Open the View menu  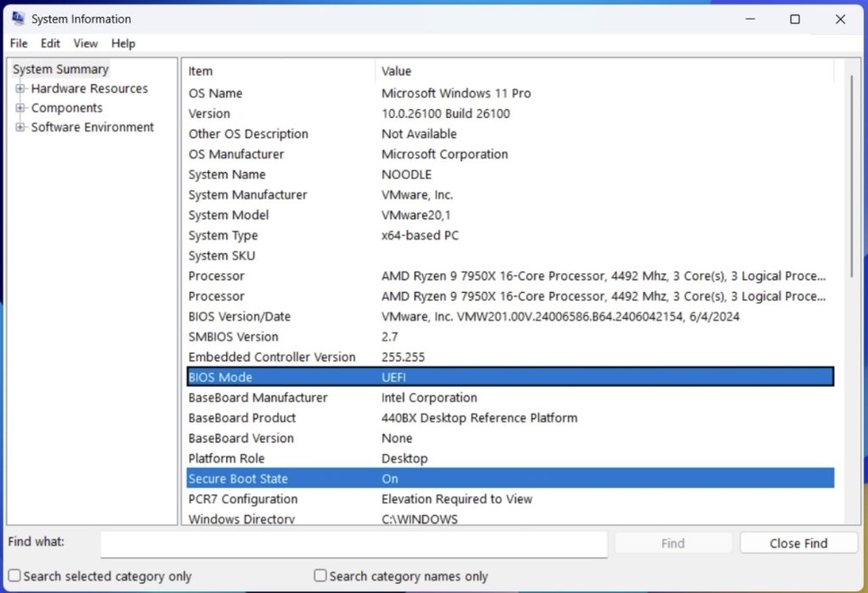pos(85,43)
